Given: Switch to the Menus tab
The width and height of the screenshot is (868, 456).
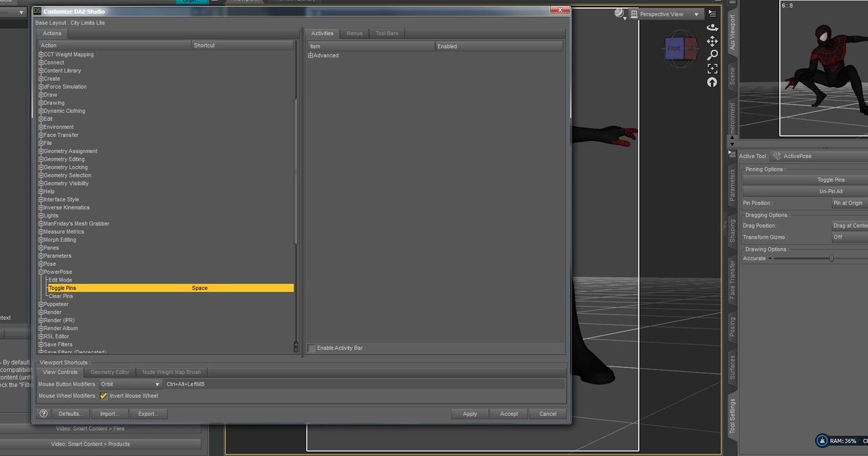Looking at the screenshot, I should pyautogui.click(x=354, y=33).
